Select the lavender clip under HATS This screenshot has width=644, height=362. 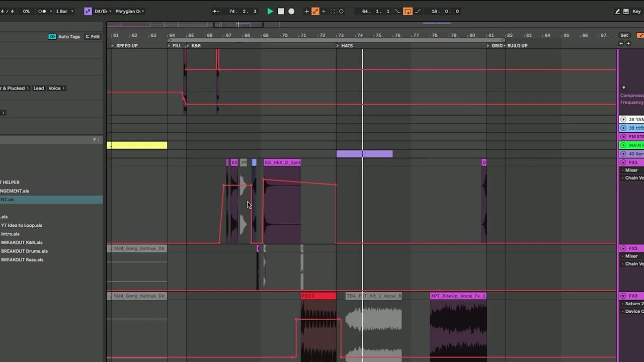pyautogui.click(x=364, y=154)
